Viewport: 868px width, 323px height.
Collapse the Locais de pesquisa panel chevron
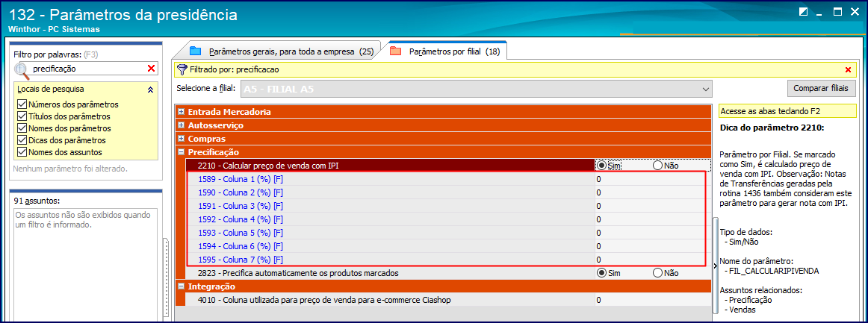tap(151, 89)
